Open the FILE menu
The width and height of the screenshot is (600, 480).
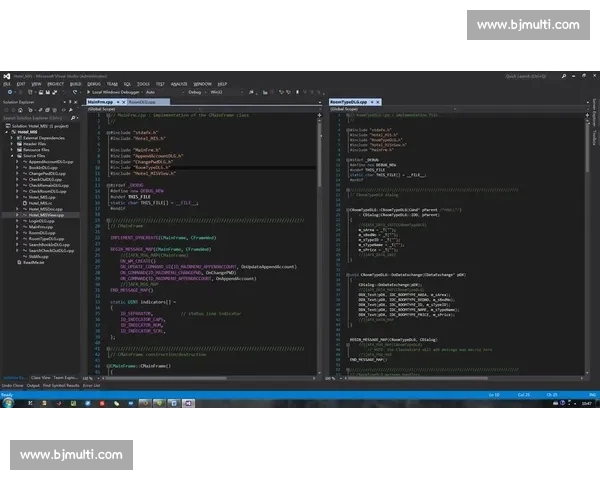tap(7, 84)
